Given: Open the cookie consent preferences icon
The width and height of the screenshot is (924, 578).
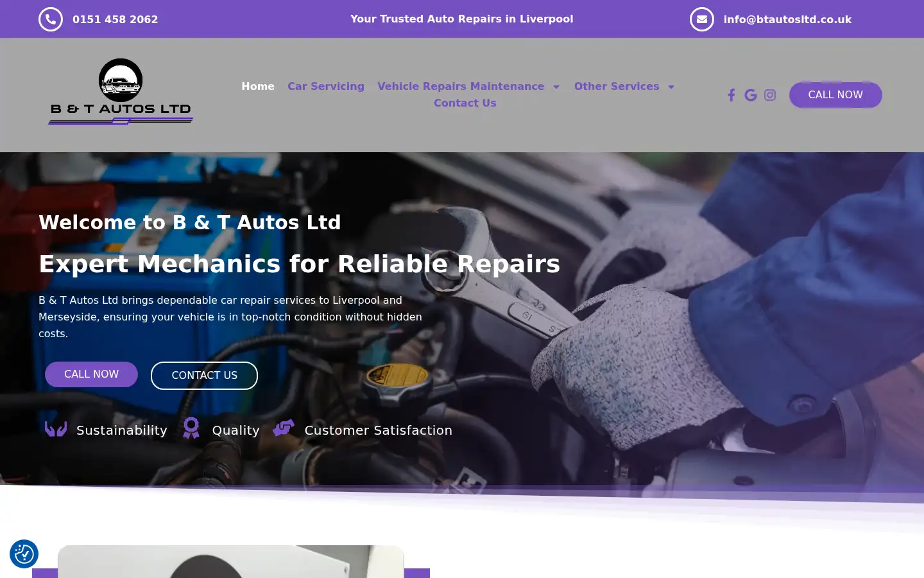Looking at the screenshot, I should pos(24,554).
